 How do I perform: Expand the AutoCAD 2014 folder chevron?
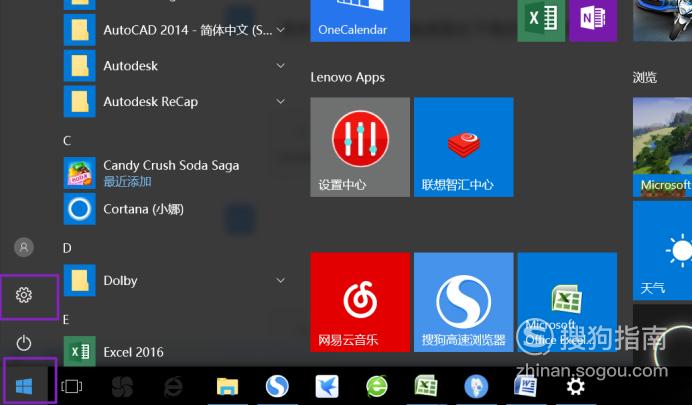(280, 30)
